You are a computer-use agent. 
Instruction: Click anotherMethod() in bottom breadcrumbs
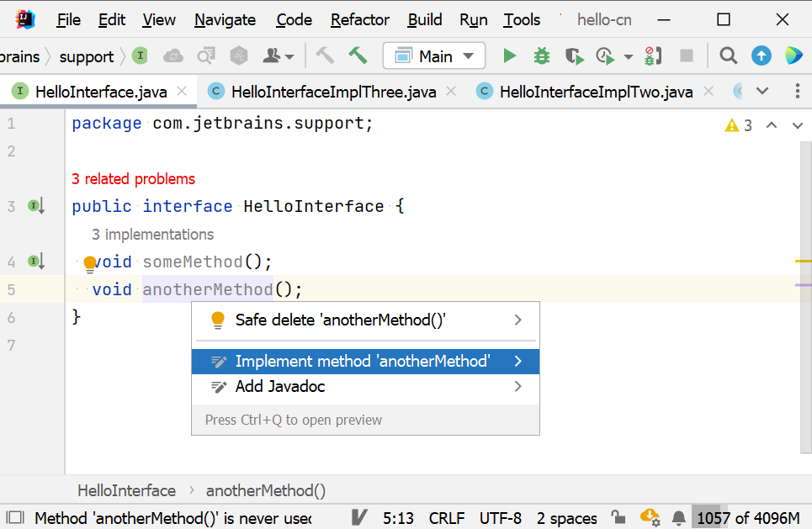tap(266, 490)
